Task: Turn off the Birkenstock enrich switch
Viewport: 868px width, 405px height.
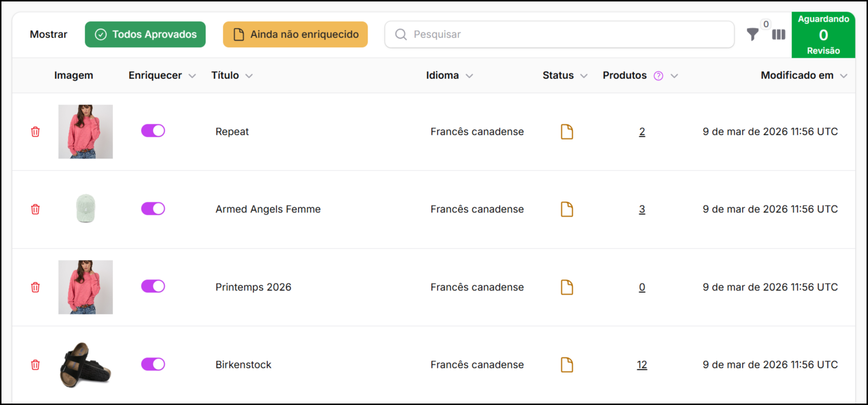Action: coord(153,364)
